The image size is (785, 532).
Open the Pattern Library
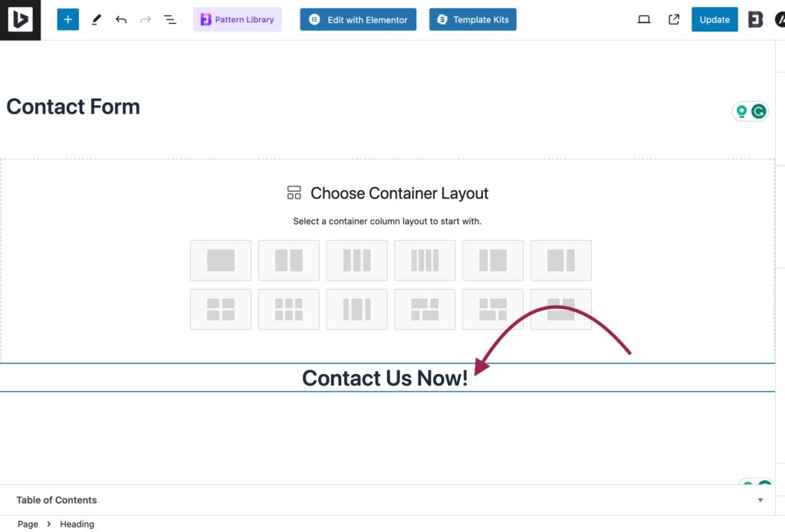click(238, 19)
